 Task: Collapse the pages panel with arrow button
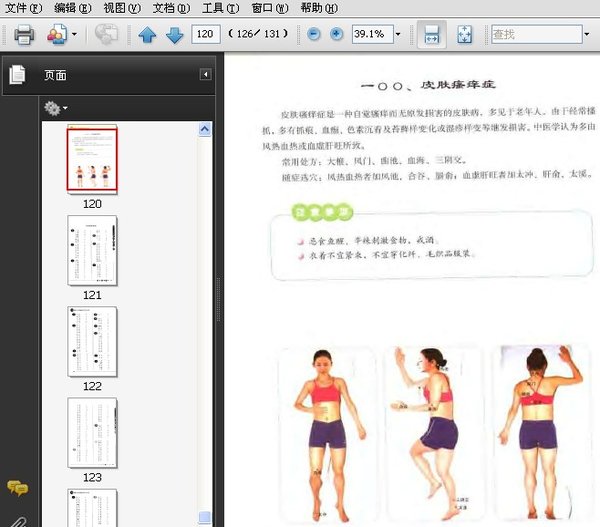[205, 74]
